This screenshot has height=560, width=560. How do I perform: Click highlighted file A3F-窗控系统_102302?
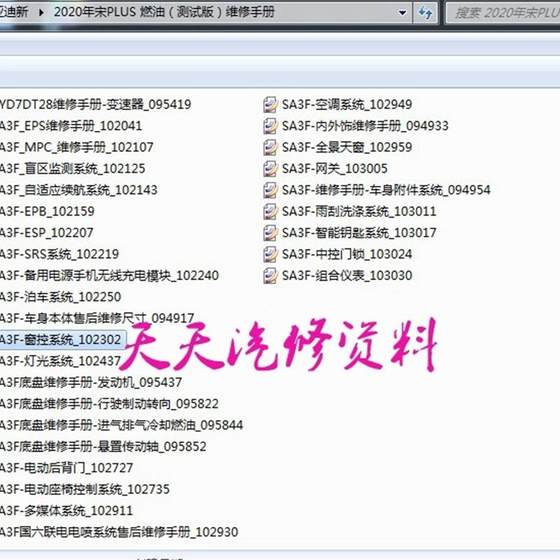(x=62, y=340)
